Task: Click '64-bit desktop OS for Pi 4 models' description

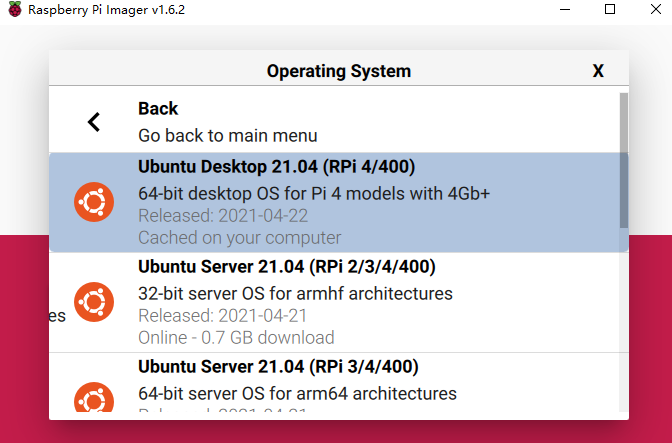Action: click(x=314, y=193)
